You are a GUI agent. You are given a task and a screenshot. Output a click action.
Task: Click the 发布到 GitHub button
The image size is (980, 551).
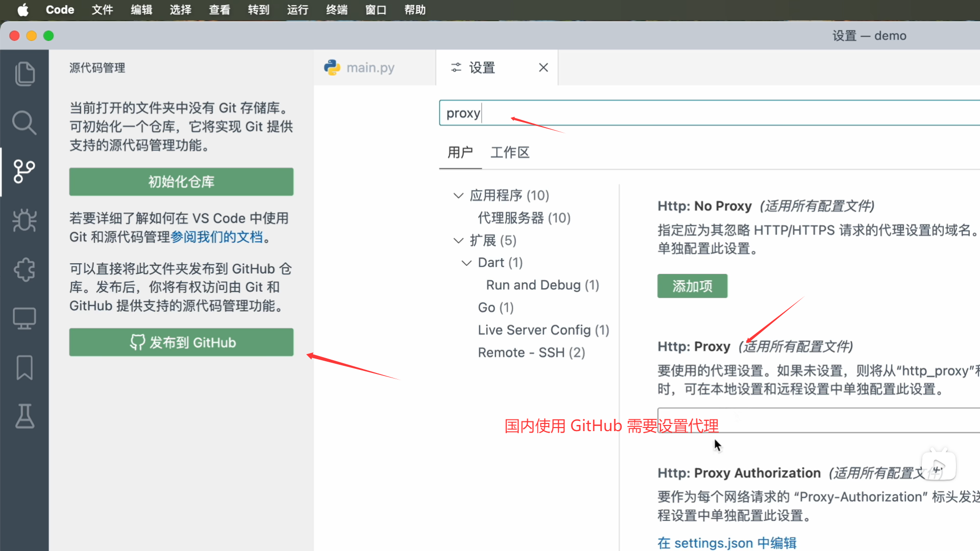coord(181,342)
